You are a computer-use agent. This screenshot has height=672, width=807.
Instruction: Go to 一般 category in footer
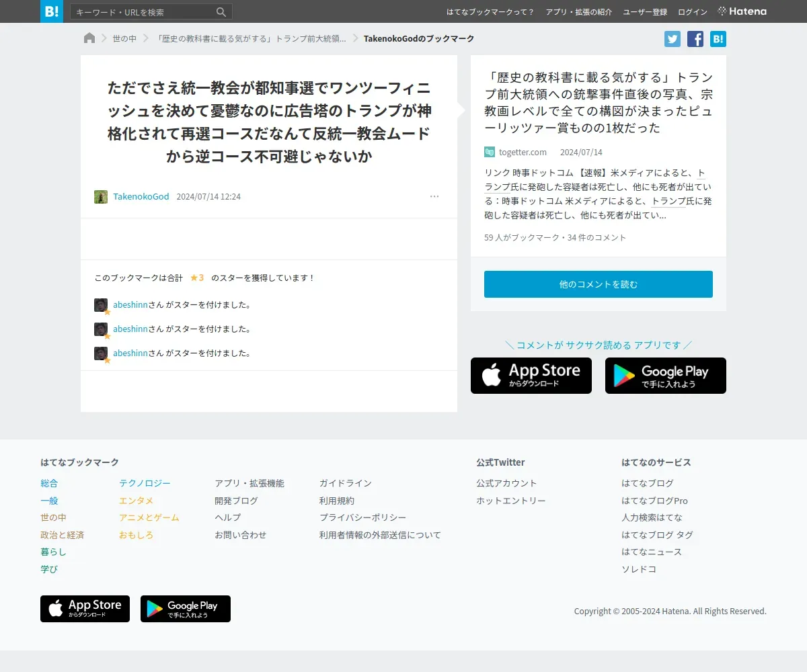pos(49,501)
